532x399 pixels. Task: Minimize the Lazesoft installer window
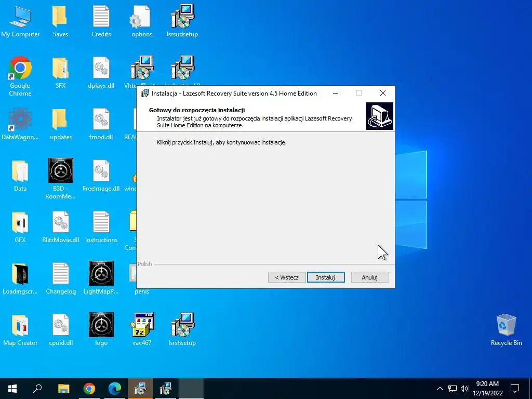[x=336, y=94]
